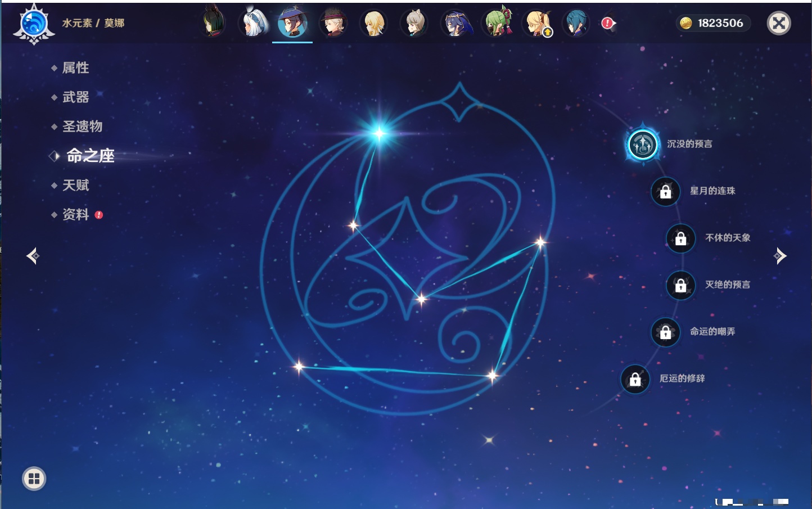Click the 灭绝的预言 label

pos(728,285)
